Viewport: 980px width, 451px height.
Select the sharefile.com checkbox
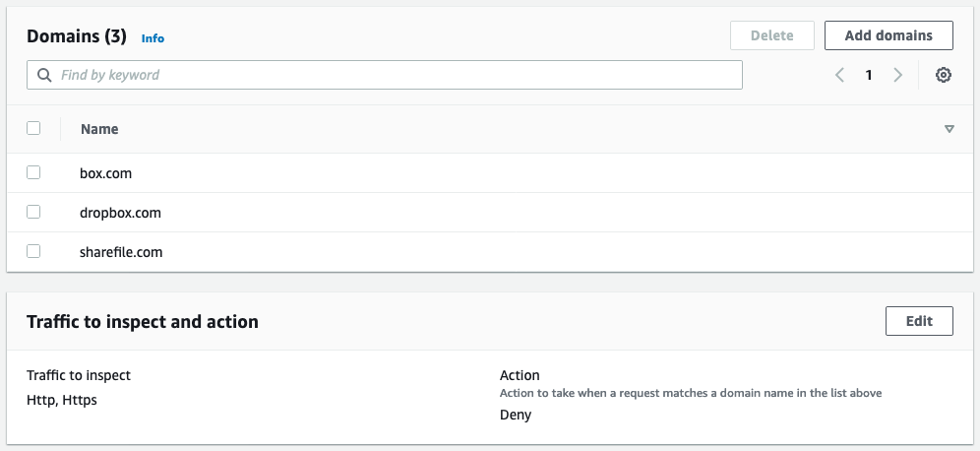[33, 251]
